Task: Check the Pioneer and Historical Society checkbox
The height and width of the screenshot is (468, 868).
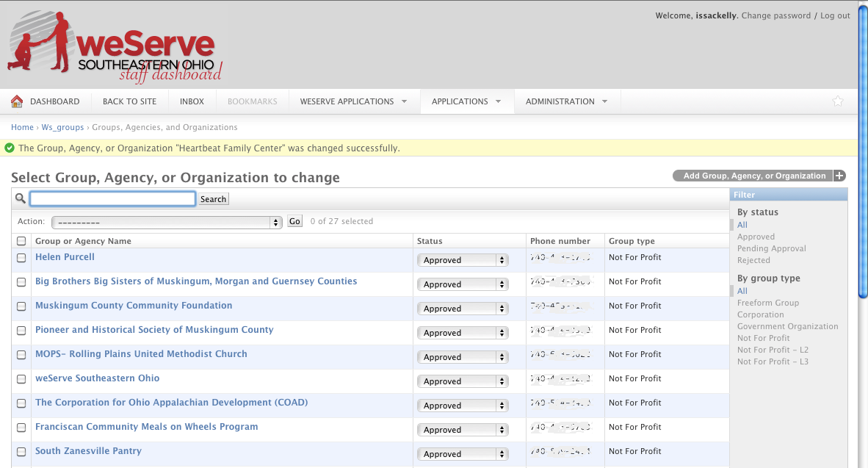Action: (x=21, y=331)
